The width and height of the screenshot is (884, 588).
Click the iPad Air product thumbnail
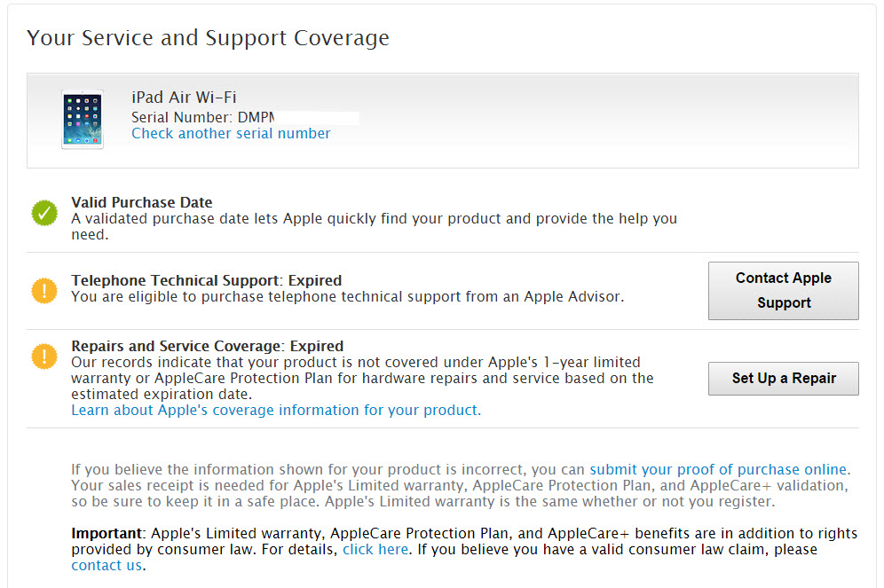(x=82, y=119)
